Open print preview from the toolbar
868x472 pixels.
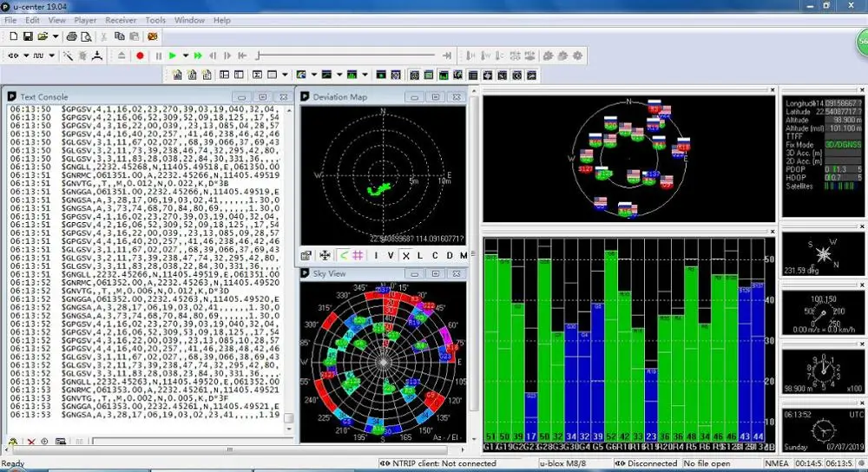click(x=86, y=36)
